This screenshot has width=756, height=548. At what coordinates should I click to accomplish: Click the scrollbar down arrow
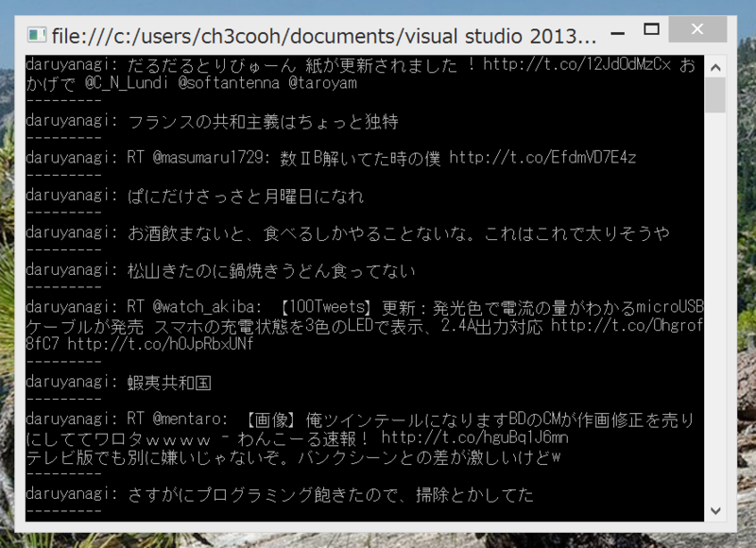point(715,510)
